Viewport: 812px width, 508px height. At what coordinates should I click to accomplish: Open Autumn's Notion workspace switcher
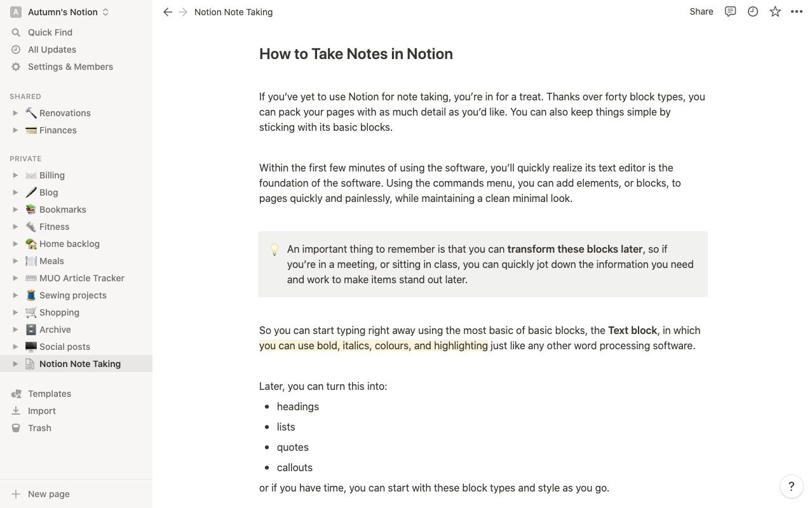click(62, 12)
